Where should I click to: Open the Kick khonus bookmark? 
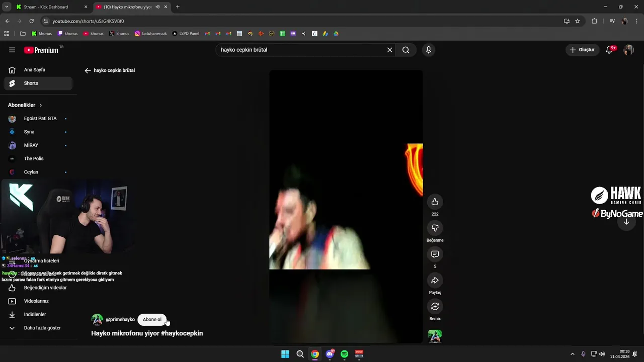click(42, 34)
